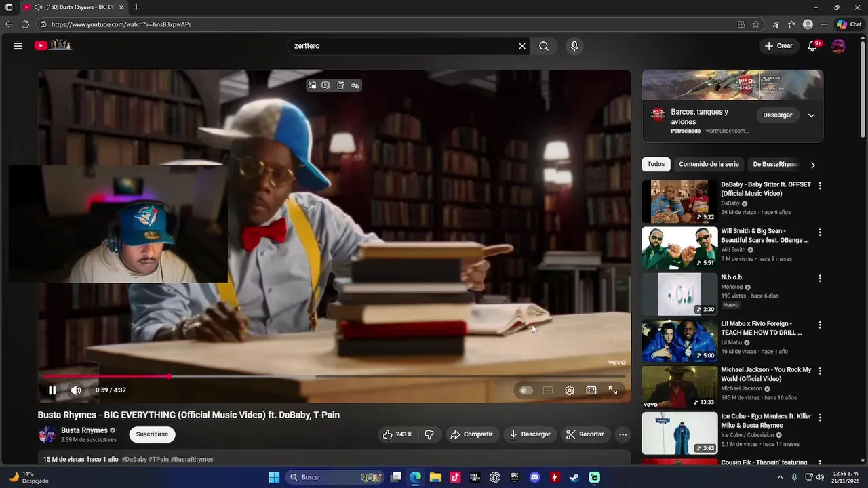
Task: Open Steam from the taskbar
Action: (574, 477)
